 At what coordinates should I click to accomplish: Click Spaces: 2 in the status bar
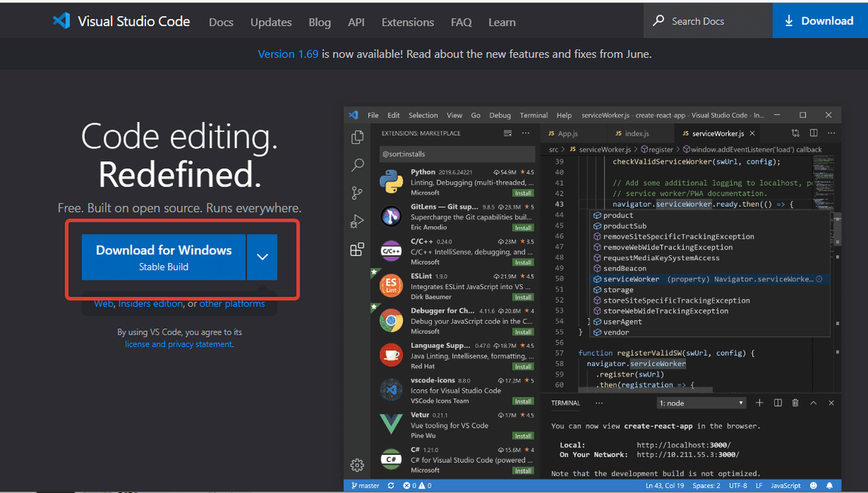click(x=705, y=486)
